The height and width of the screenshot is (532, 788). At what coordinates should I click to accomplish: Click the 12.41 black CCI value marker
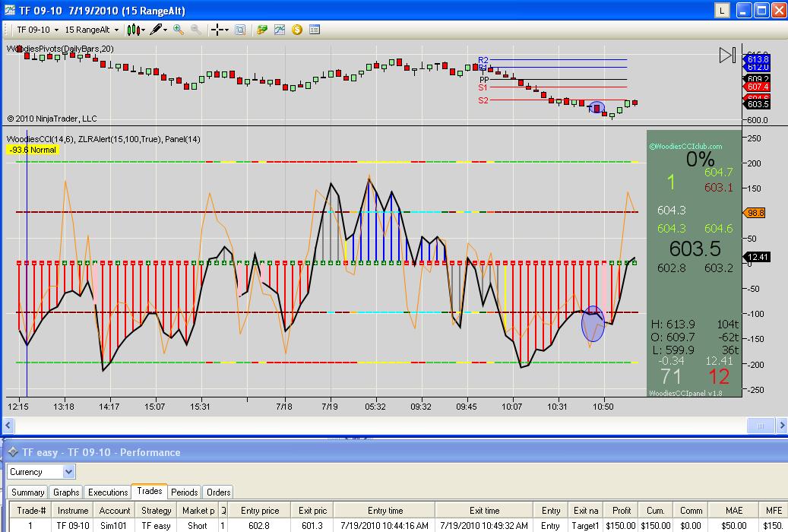(757, 257)
